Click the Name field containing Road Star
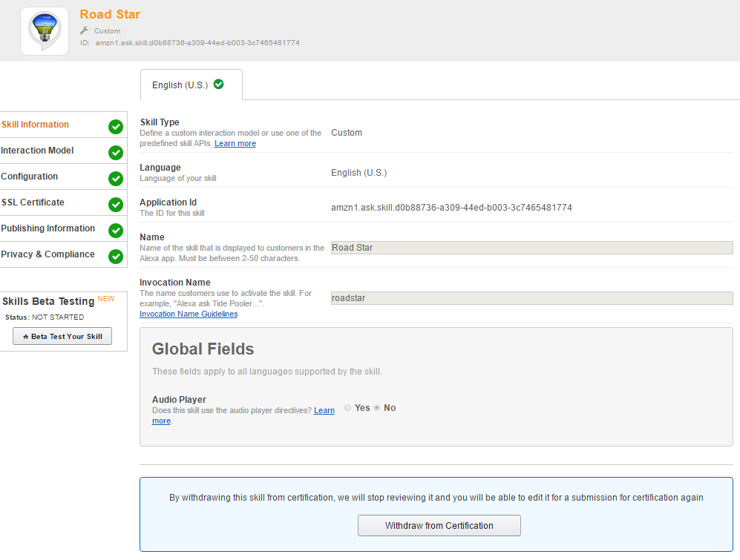Viewport: 740px width, 560px height. [532, 248]
